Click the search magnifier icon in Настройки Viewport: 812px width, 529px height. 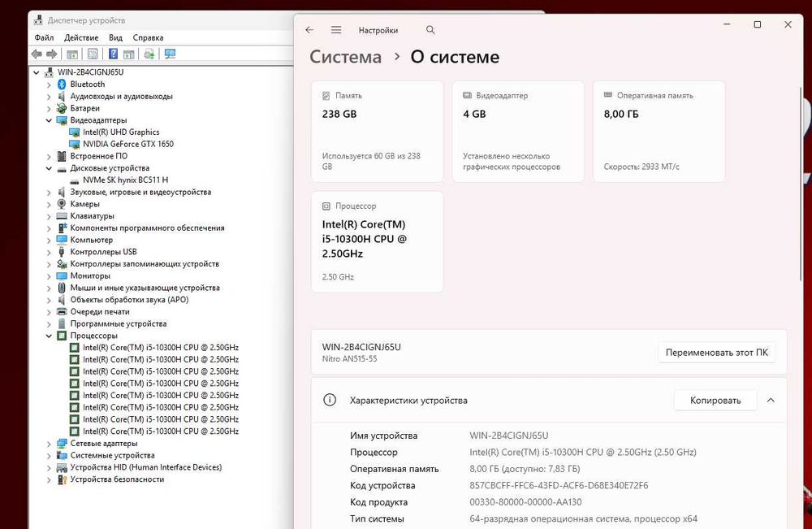click(x=430, y=30)
